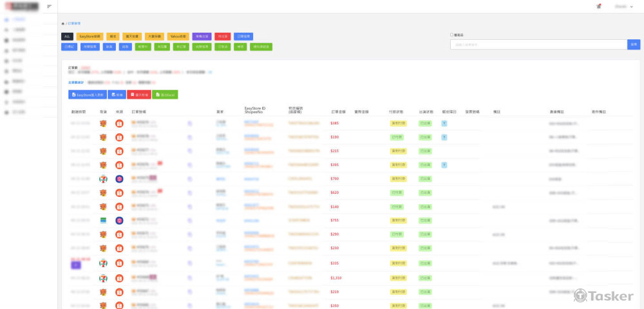Click the $755 order amount

335,220
